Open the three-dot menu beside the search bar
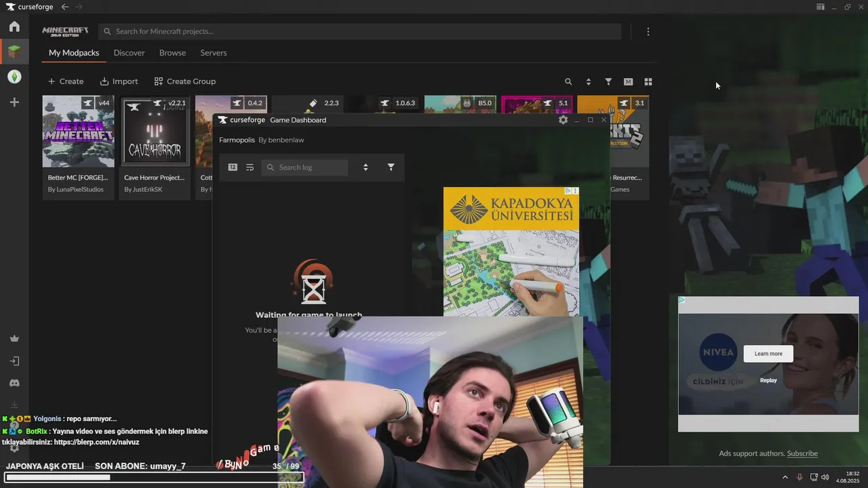 pyautogui.click(x=648, y=32)
